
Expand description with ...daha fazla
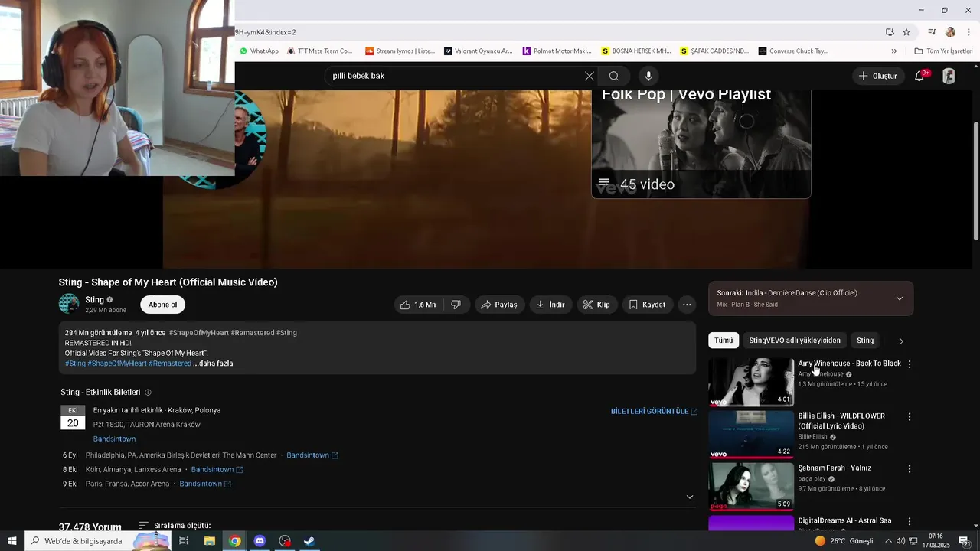(213, 364)
